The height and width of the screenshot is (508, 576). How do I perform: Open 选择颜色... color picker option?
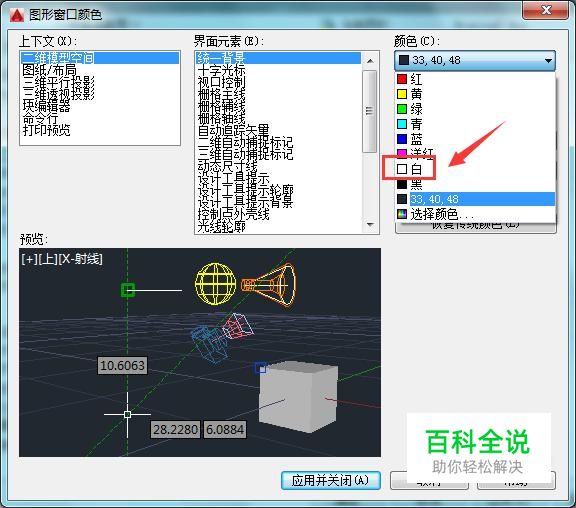click(x=475, y=214)
